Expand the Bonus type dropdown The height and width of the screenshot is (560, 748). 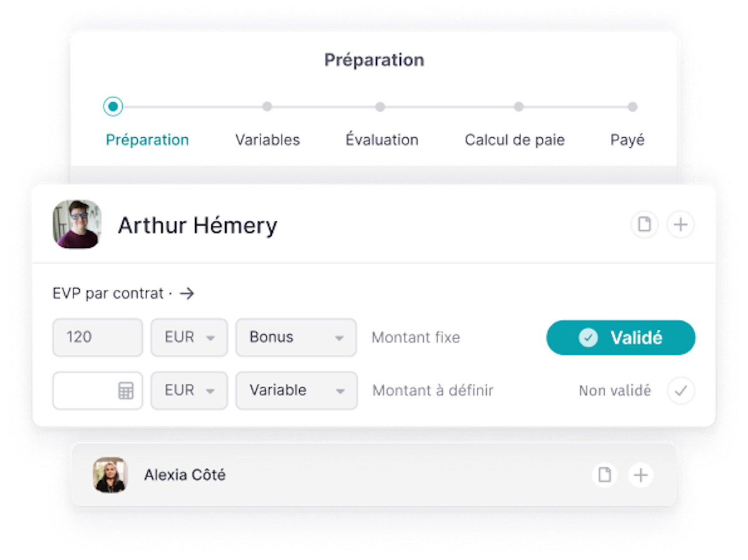[x=296, y=338]
